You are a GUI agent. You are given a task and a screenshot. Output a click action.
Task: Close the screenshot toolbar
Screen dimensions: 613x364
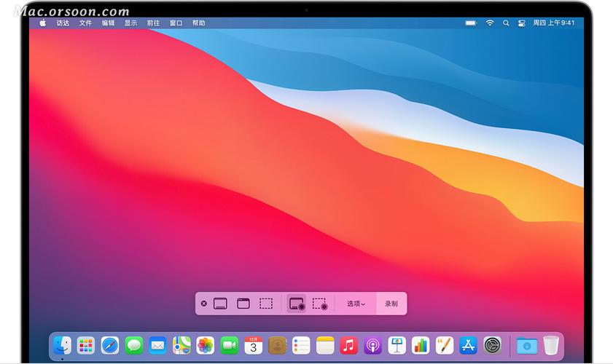pos(204,304)
